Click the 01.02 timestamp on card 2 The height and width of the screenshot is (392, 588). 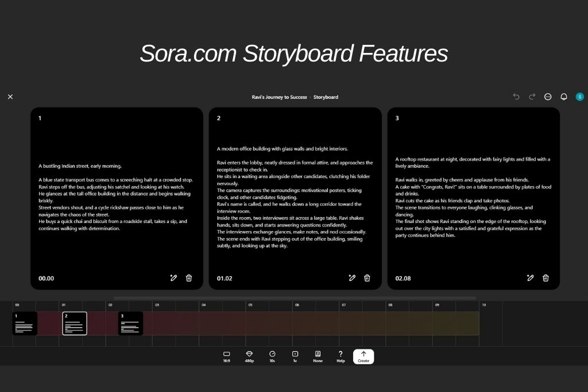[x=225, y=278]
